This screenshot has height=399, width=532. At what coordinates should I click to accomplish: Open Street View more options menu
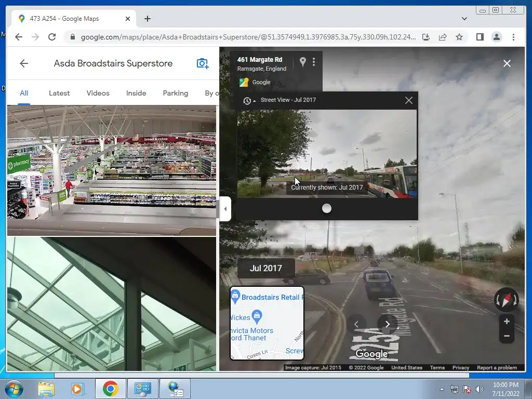tap(314, 62)
